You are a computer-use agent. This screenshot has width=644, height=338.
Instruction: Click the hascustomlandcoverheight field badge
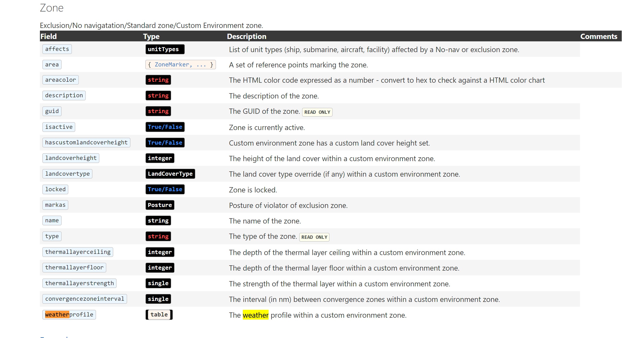coord(86,142)
